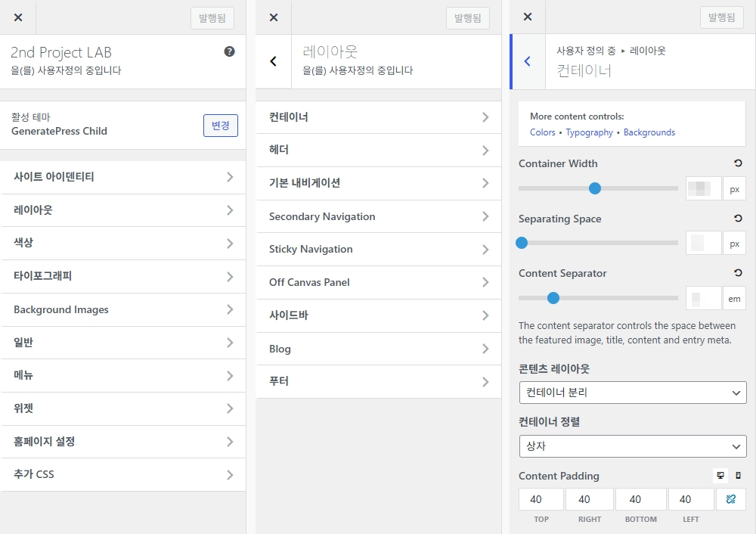Image resolution: width=756 pixels, height=534 pixels.
Task: Open the 컨테이너 정렬 dropdown
Action: [x=633, y=446]
